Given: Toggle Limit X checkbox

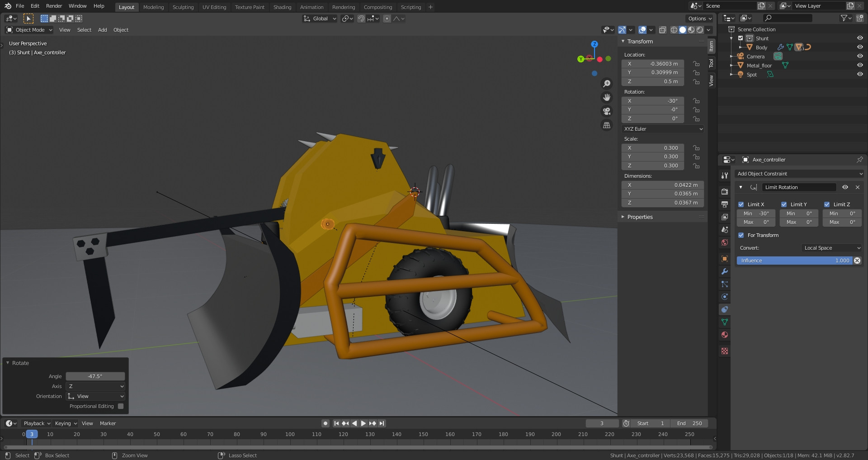Looking at the screenshot, I should [741, 204].
